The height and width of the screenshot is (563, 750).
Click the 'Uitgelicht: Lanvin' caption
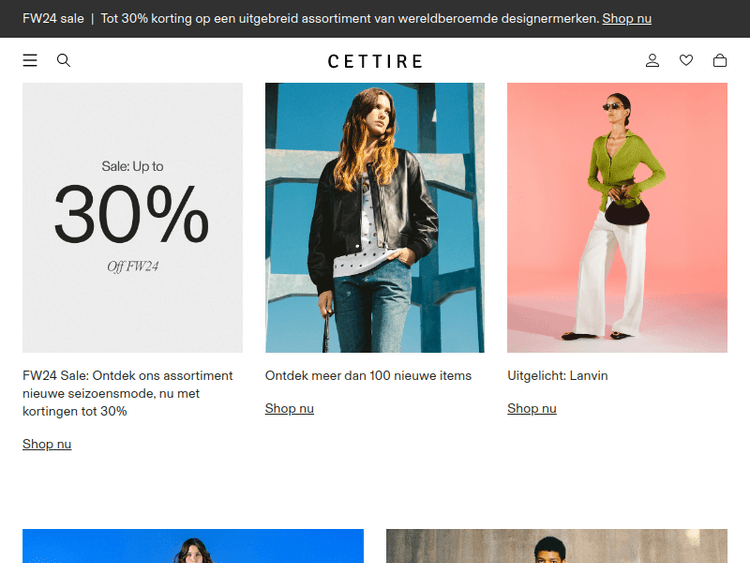(x=558, y=375)
